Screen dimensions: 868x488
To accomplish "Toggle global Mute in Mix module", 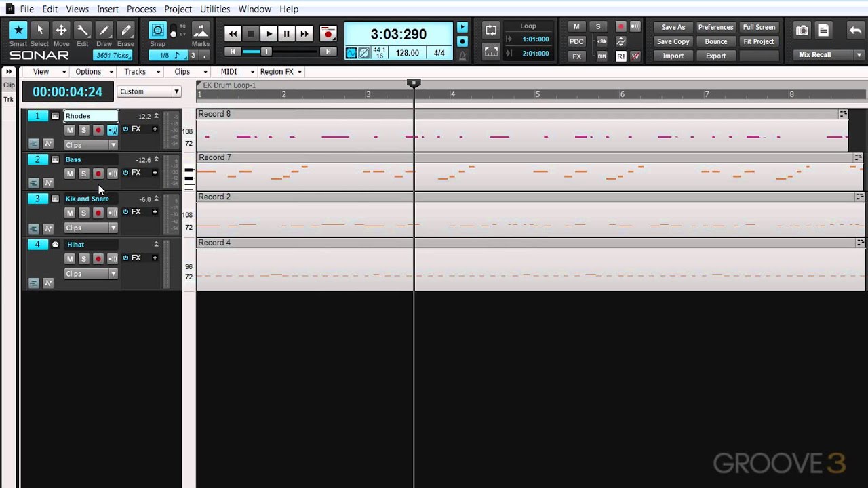I will [576, 27].
